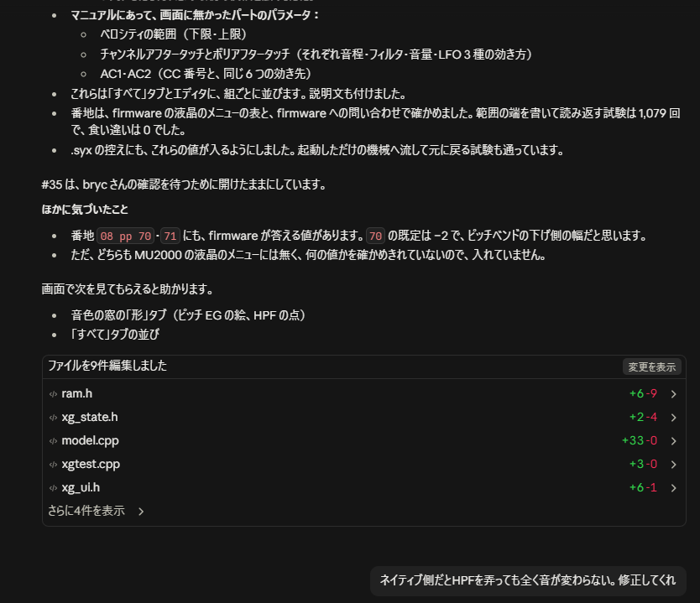Image resolution: width=700 pixels, height=603 pixels.
Task: Click the code icon beside xg_ui.h
Action: coord(53,488)
